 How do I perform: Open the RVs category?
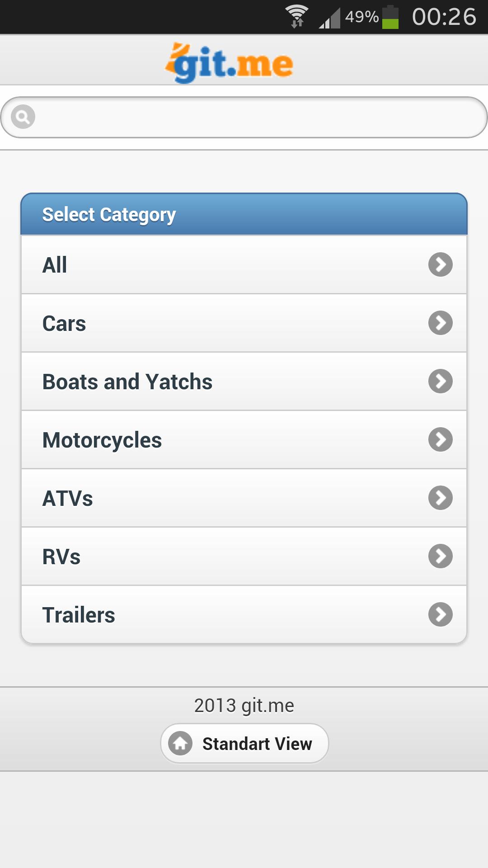click(x=61, y=557)
